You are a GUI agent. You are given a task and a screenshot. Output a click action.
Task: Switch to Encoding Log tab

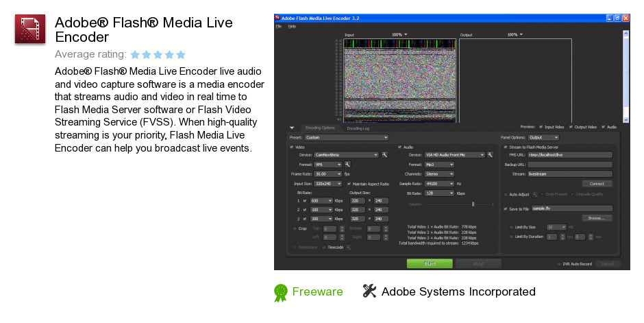[x=358, y=128]
